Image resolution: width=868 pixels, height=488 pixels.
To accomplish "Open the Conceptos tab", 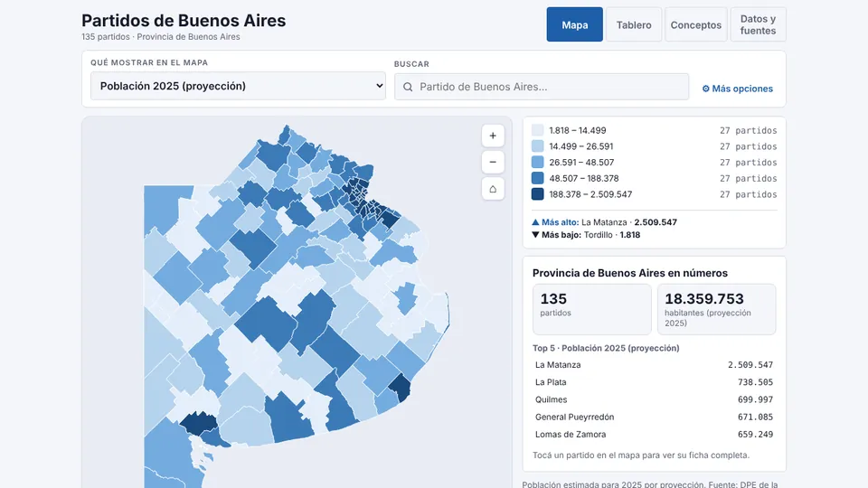I will tap(696, 24).
